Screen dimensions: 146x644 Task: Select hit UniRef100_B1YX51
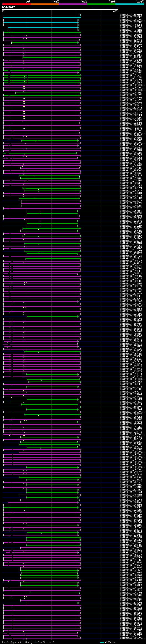(131, 50)
